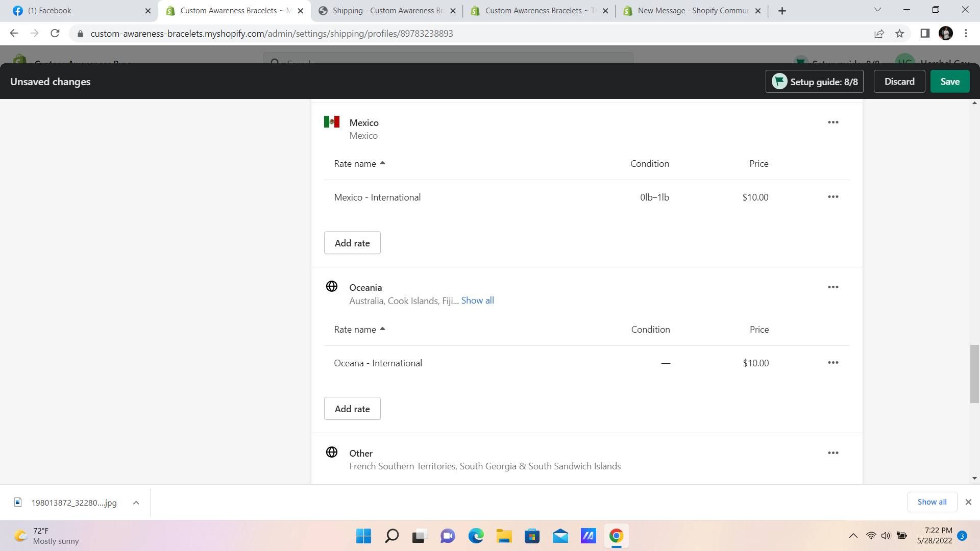Open File Explorer from the taskbar
980x551 pixels.
(504, 536)
